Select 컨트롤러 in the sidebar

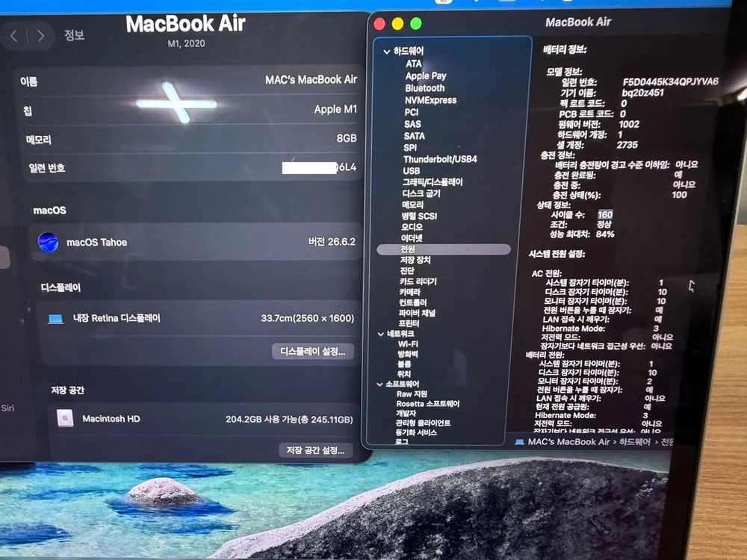(x=412, y=302)
